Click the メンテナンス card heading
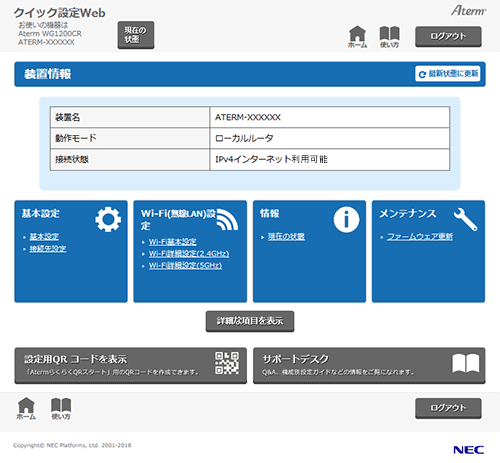The image size is (500, 463). [408, 213]
